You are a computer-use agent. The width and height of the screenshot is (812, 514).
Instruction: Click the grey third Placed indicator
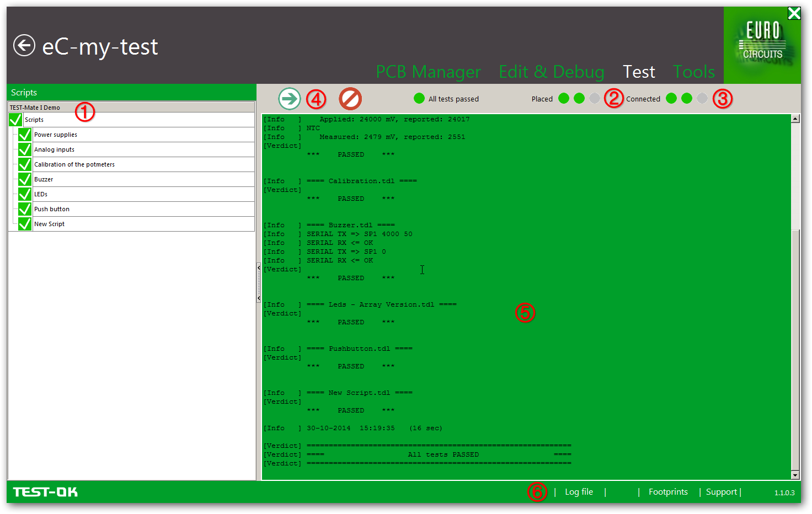click(x=595, y=98)
